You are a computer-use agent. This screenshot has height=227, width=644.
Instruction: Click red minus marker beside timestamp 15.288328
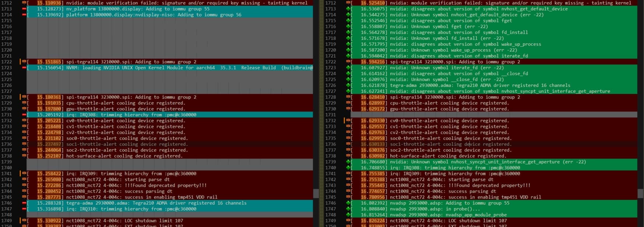(x=24, y=203)
